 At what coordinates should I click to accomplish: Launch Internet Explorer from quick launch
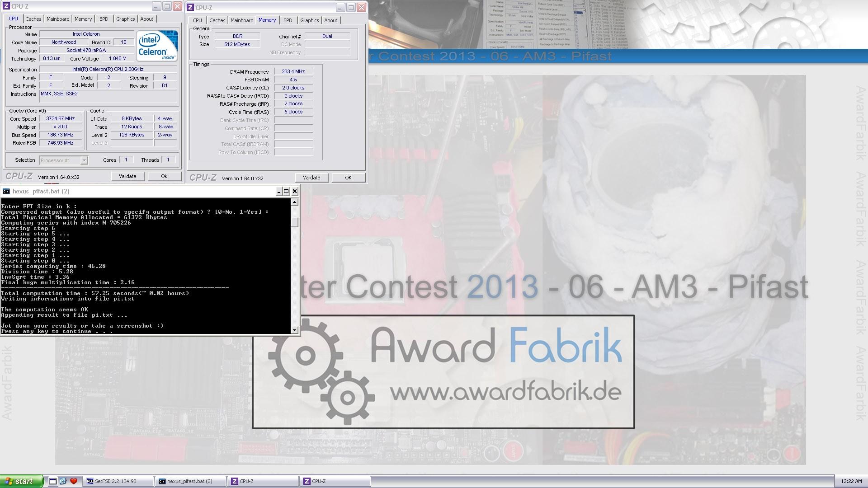click(x=63, y=481)
